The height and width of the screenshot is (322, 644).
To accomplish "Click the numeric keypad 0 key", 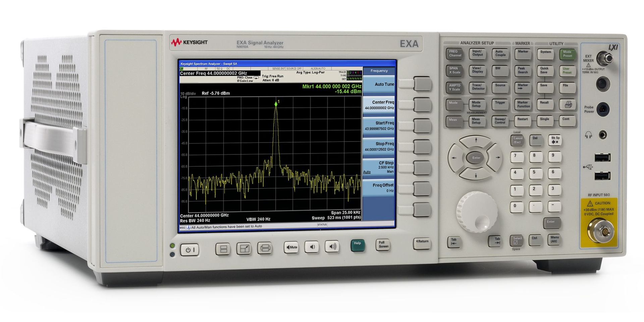I will click(517, 207).
